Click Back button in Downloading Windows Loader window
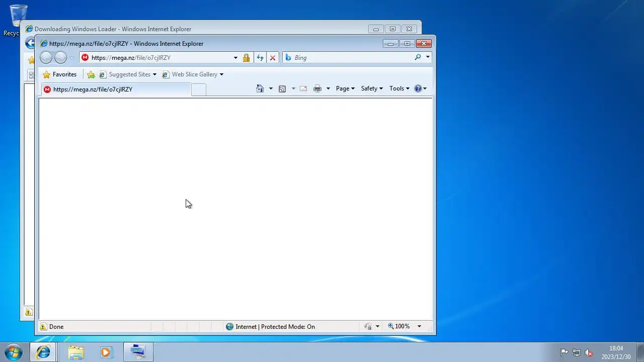Screen dimensions: 644x362 point(30,43)
